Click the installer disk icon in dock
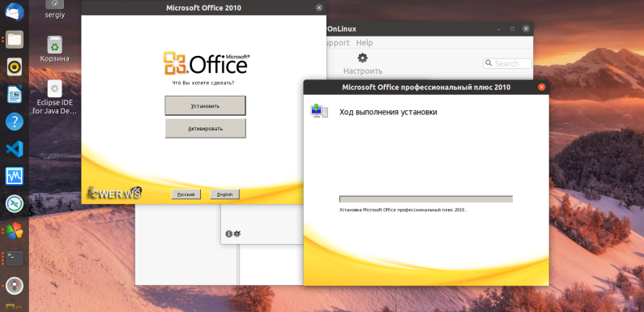The height and width of the screenshot is (312, 644). tap(15, 286)
